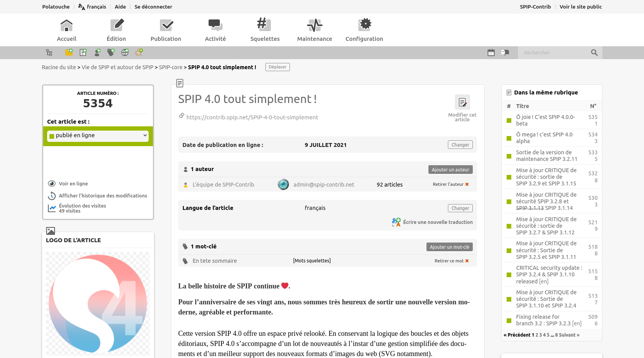
Task: Click the Ajouter un auteur button
Action: [450, 169]
